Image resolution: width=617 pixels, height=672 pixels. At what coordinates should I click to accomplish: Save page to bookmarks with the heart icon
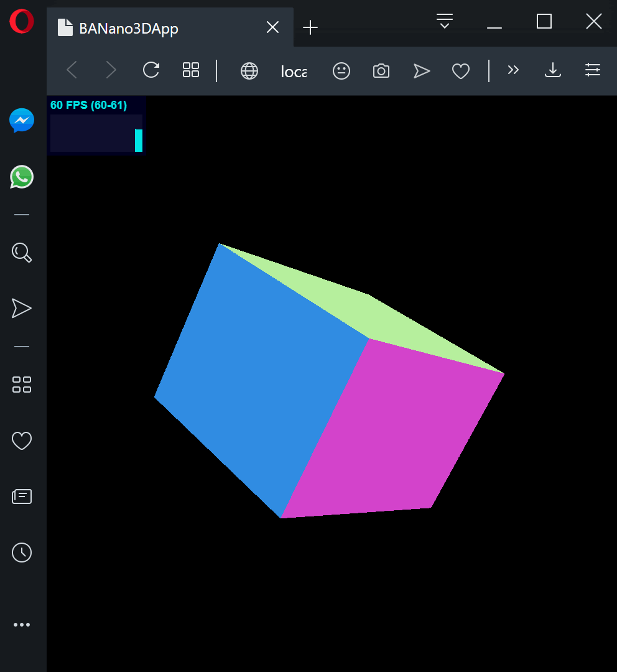coord(460,71)
